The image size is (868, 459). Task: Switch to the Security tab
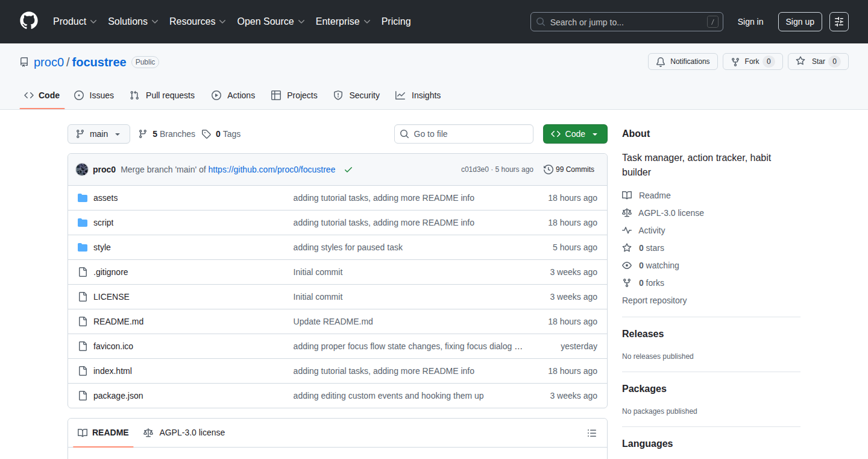pos(357,95)
